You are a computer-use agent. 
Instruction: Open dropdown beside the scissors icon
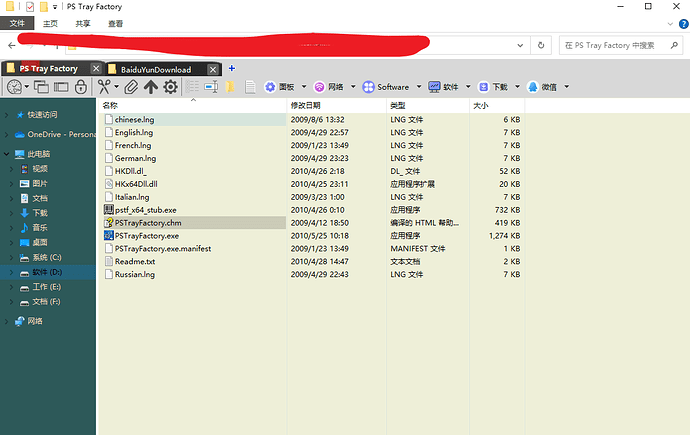[116, 87]
